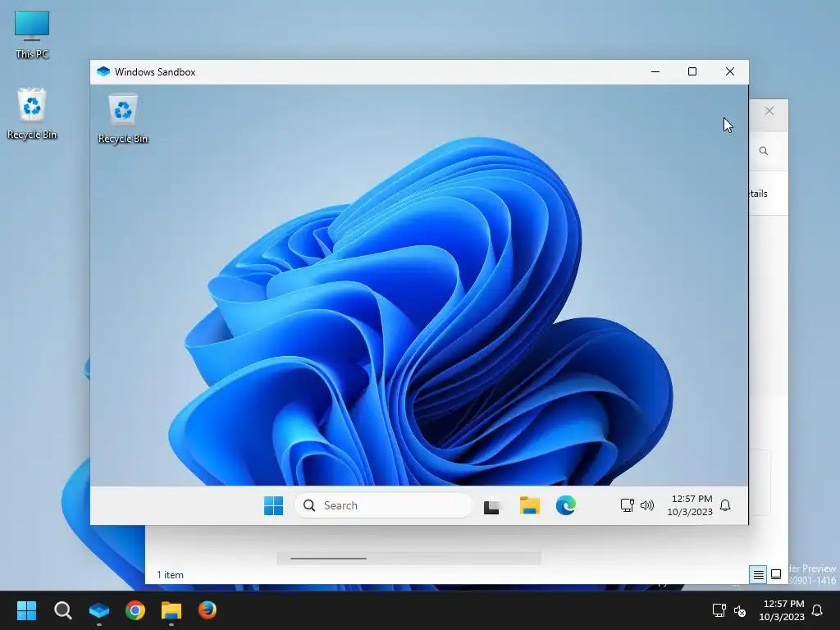Click '1 item' status text in Explorer
Image resolution: width=840 pixels, height=630 pixels.
[x=170, y=575]
